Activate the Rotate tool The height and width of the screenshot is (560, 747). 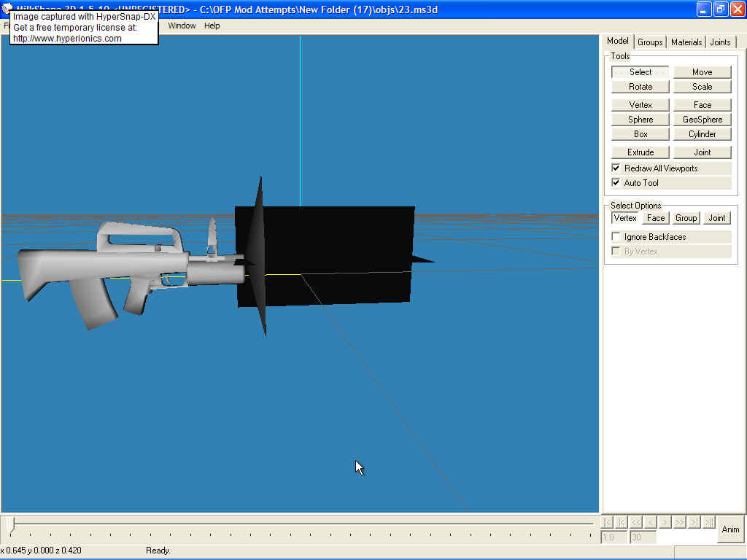click(x=640, y=87)
